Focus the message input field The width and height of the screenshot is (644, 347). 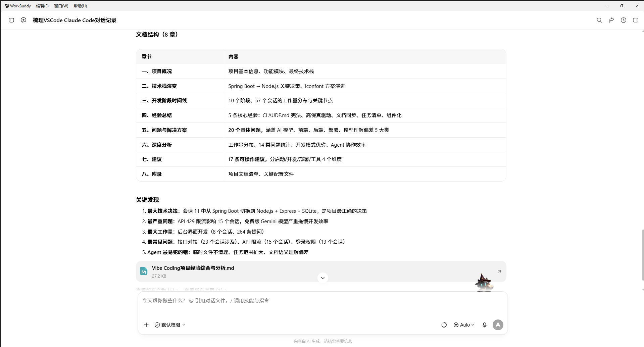[323, 301]
